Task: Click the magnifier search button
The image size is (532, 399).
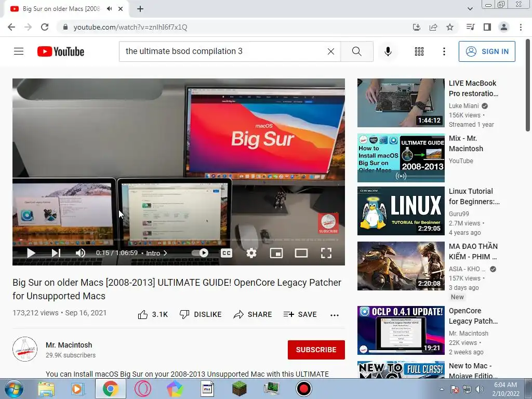Action: pos(356,51)
